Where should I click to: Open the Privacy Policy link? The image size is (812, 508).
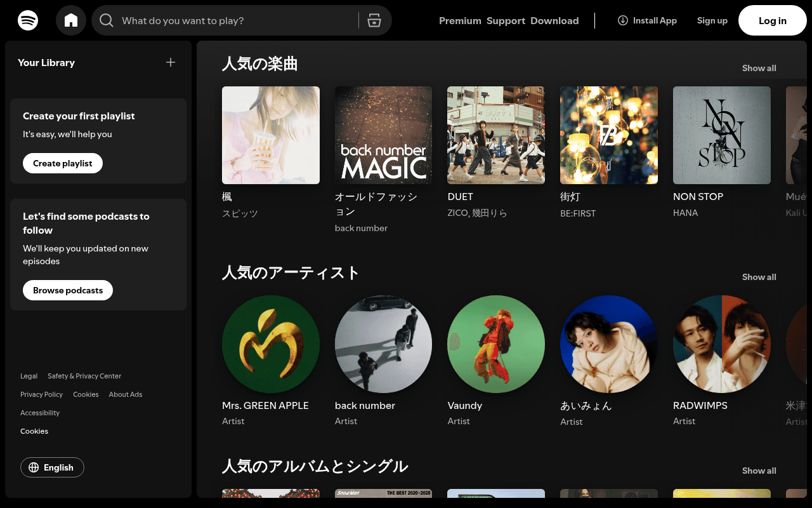click(41, 394)
